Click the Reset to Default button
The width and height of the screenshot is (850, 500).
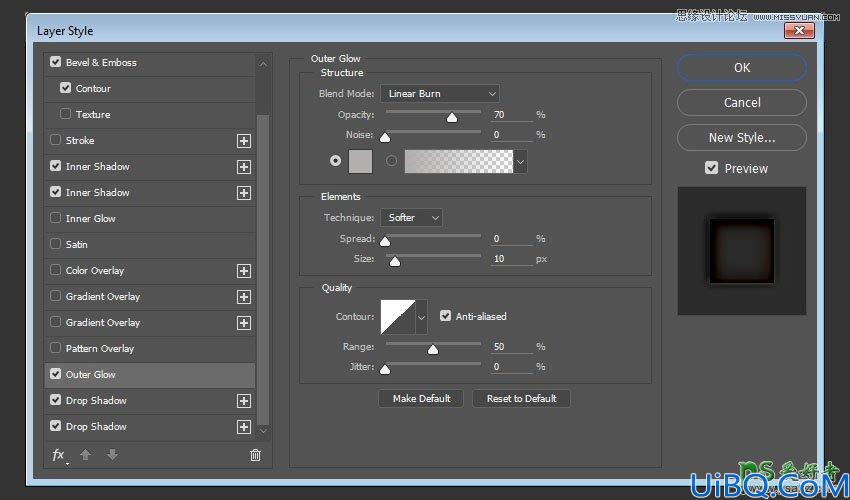coord(521,399)
